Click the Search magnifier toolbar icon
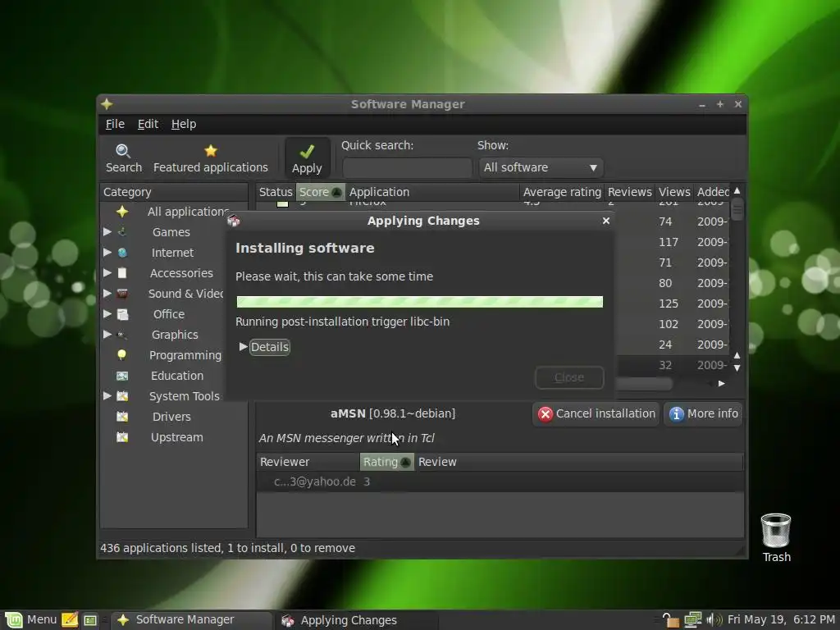 pos(123,151)
